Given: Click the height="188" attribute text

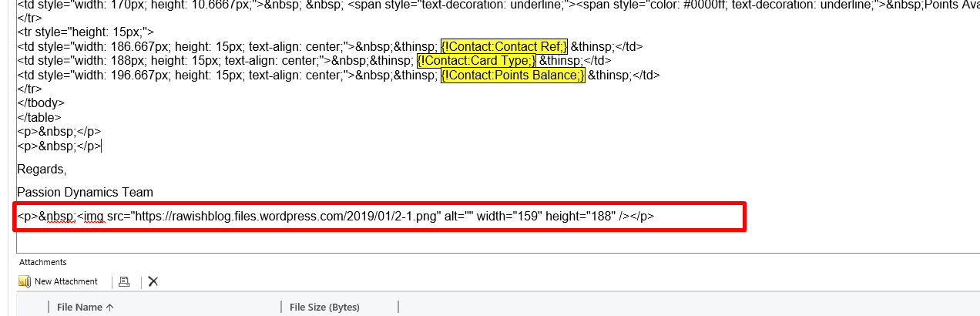Looking at the screenshot, I should click(580, 217).
